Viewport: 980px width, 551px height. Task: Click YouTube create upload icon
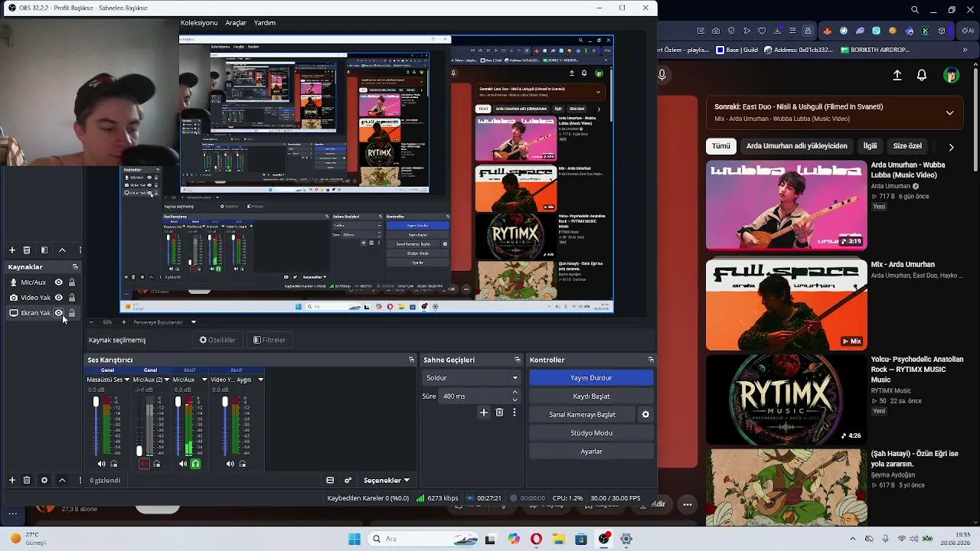(897, 75)
